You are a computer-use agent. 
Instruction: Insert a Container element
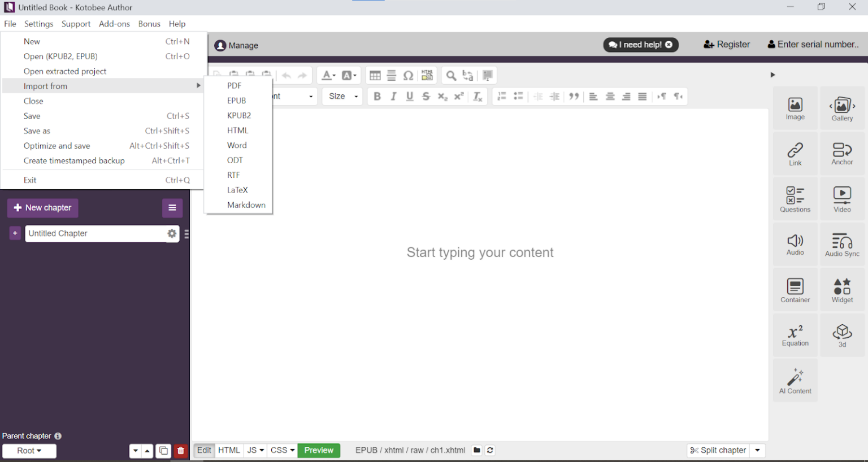[x=795, y=290]
